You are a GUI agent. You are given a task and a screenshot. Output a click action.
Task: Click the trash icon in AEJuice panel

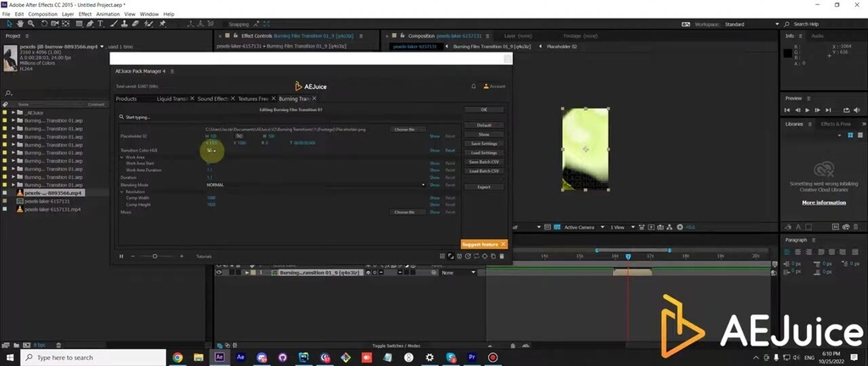click(x=502, y=256)
